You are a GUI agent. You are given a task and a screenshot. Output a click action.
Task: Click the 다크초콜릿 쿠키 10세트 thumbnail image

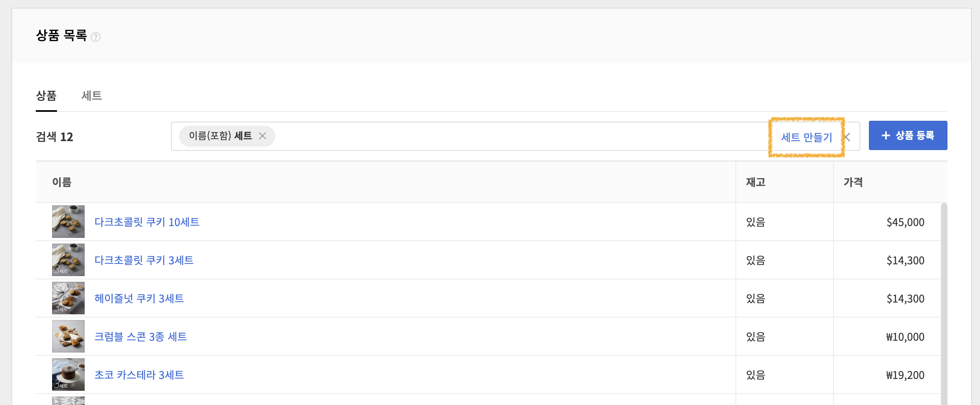tap(68, 222)
